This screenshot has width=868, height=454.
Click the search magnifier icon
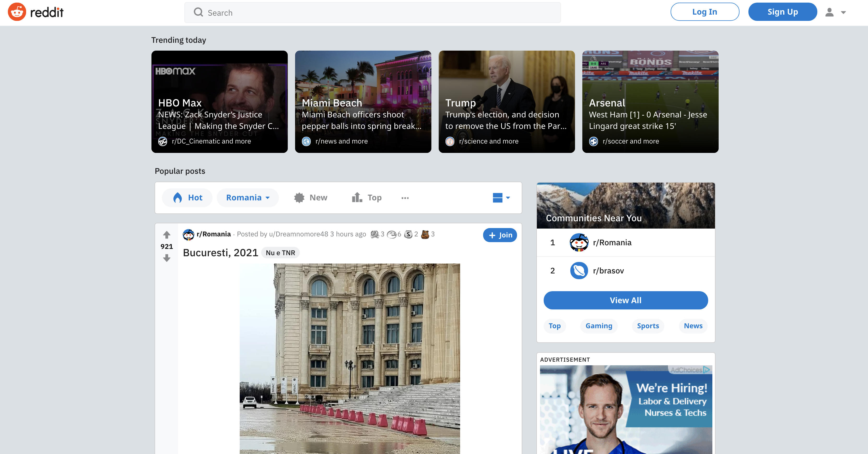(198, 13)
